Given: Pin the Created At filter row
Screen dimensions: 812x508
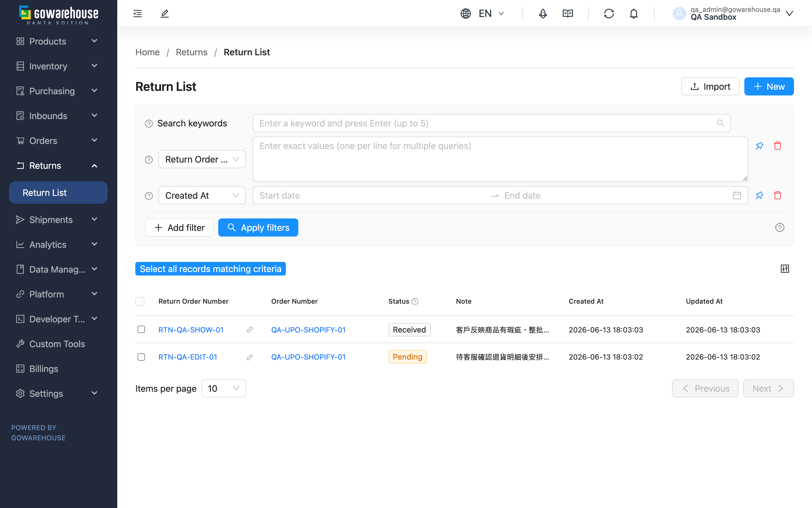Looking at the screenshot, I should click(x=759, y=195).
